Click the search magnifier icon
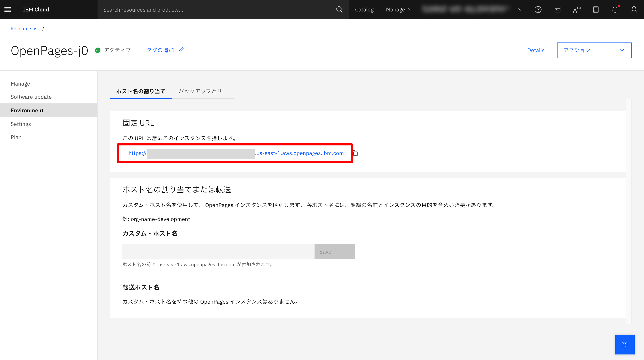The image size is (644, 360). click(x=339, y=10)
